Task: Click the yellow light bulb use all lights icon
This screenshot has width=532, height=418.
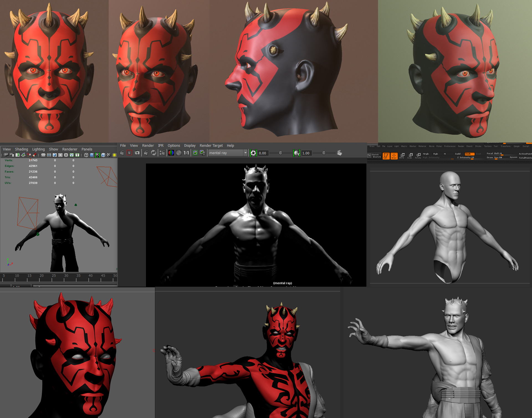Action: coord(114,155)
